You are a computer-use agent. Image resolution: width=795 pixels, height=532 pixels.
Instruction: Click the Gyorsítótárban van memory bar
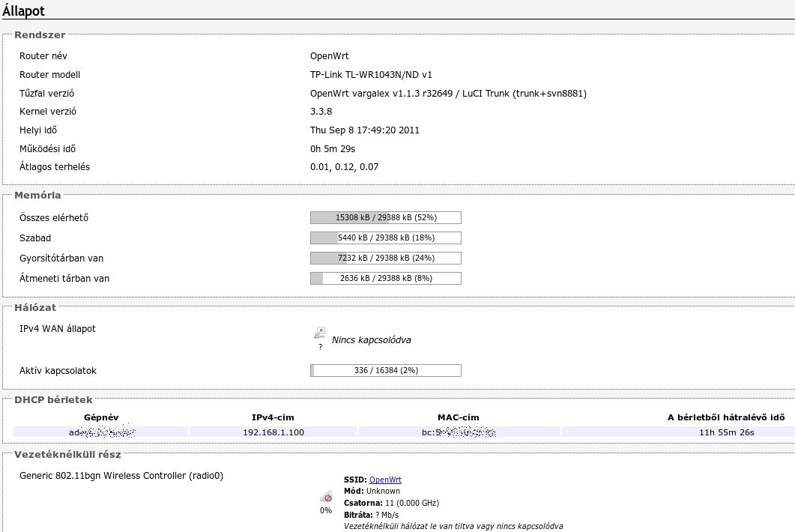pyautogui.click(x=386, y=259)
